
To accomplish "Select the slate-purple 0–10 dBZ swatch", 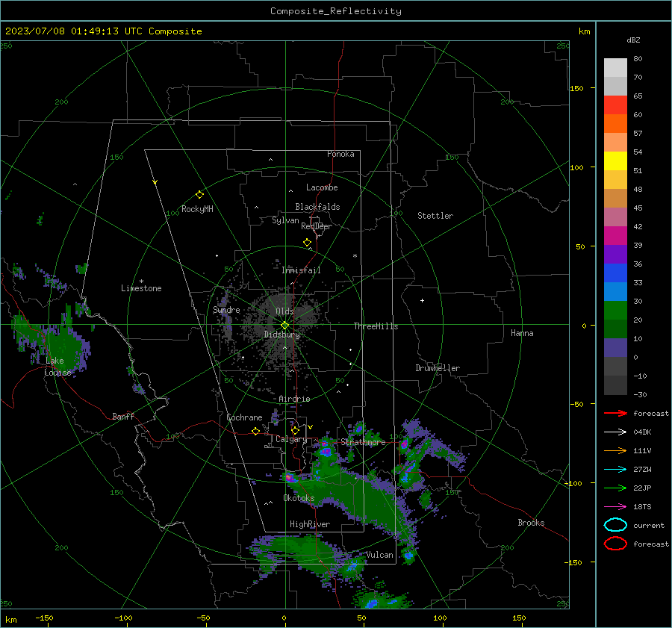I will (x=615, y=347).
